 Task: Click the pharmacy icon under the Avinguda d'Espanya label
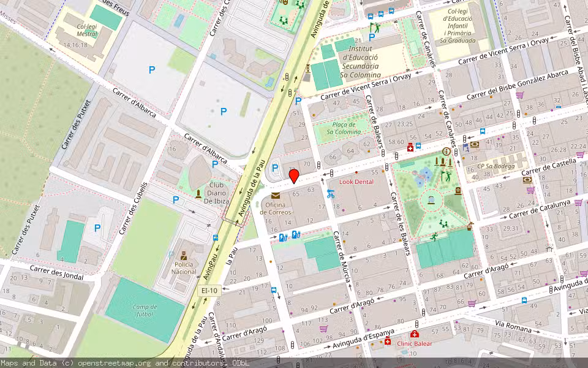coord(387,342)
